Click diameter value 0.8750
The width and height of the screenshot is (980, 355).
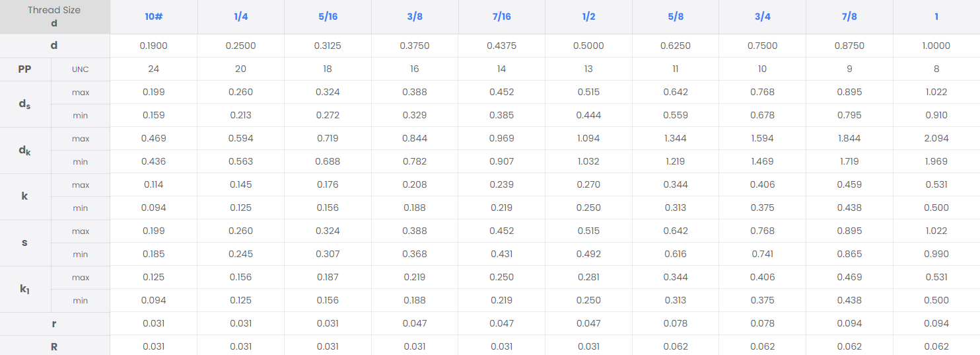coord(849,46)
